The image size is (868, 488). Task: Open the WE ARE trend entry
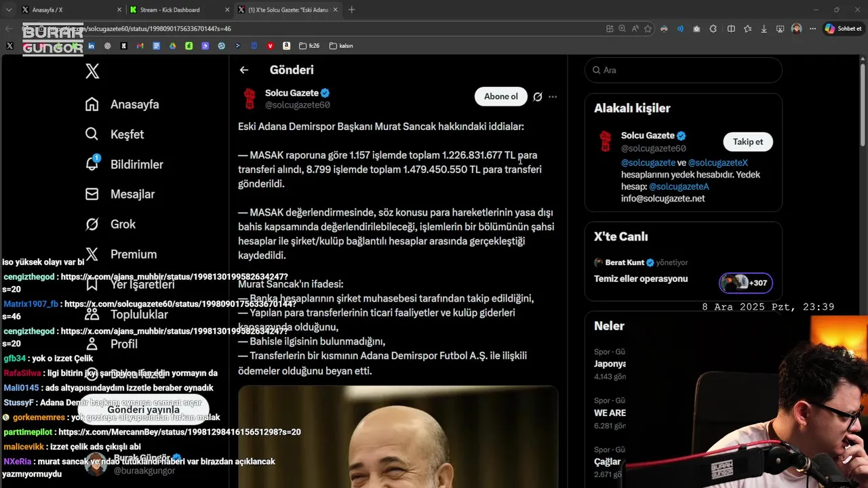610,413
